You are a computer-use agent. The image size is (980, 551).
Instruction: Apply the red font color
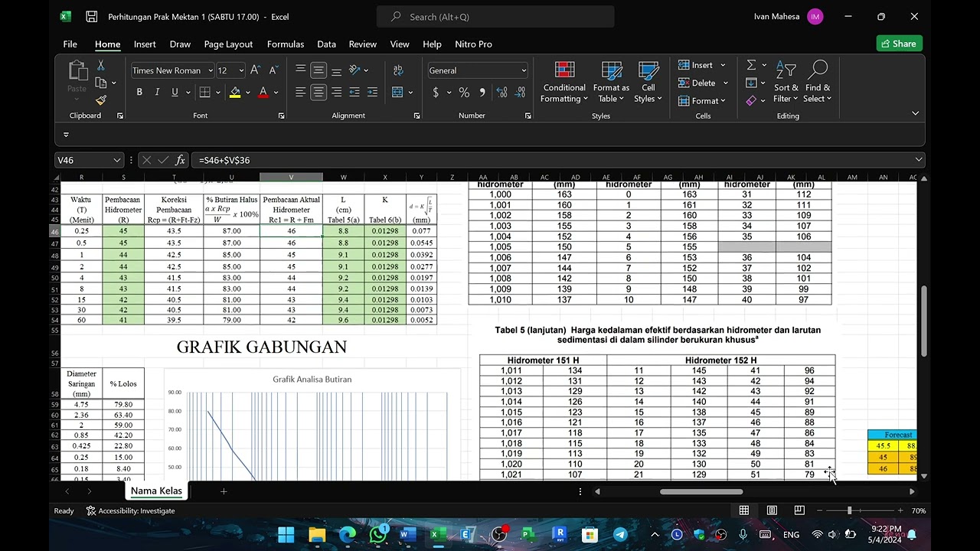263,93
